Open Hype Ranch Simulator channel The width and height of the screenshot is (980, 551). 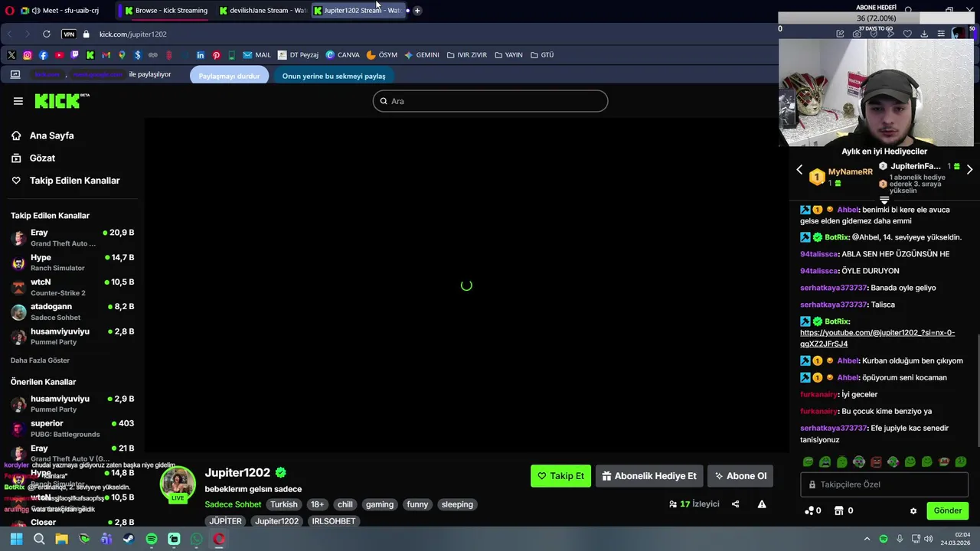(x=73, y=262)
